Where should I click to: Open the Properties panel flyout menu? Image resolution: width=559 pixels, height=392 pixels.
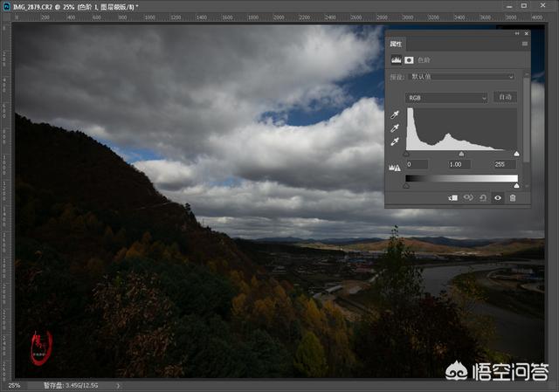(524, 43)
